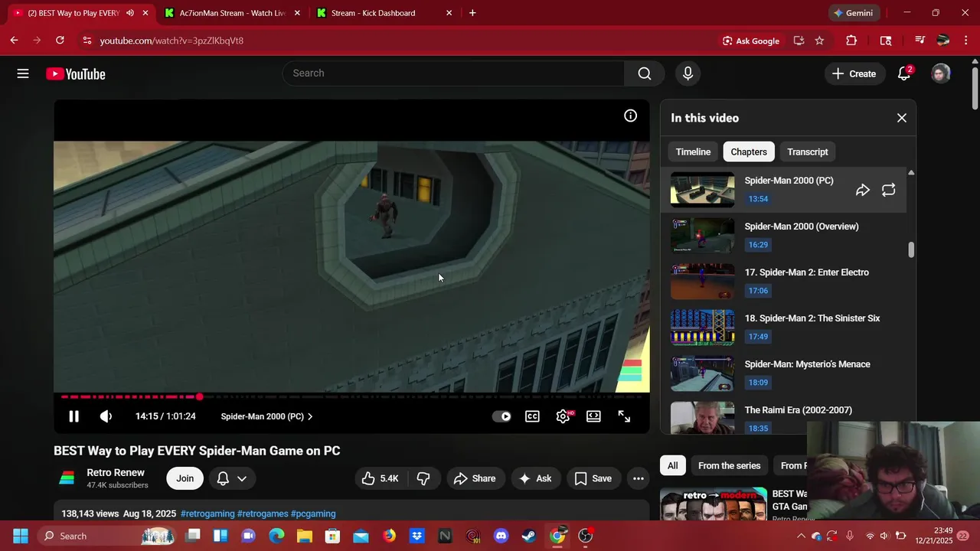Click the Share button below the video
Image resolution: width=980 pixels, height=551 pixels.
point(475,478)
